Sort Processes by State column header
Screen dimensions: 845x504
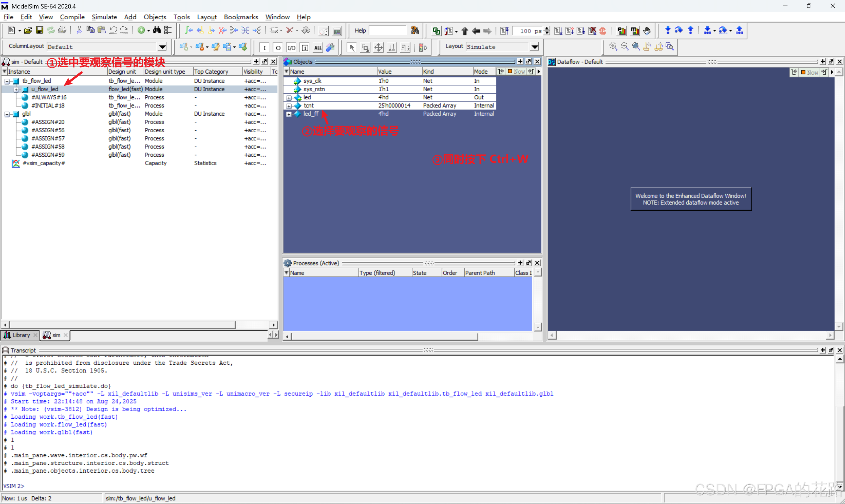click(427, 273)
